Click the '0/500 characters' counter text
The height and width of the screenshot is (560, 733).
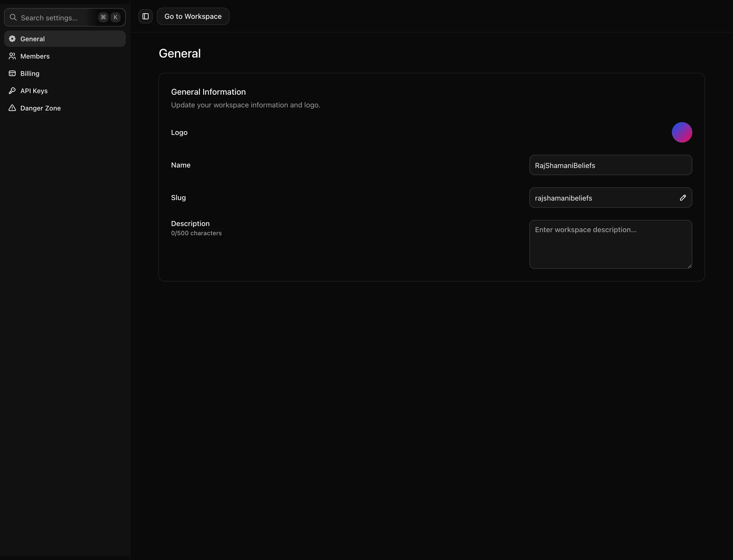pos(196,233)
